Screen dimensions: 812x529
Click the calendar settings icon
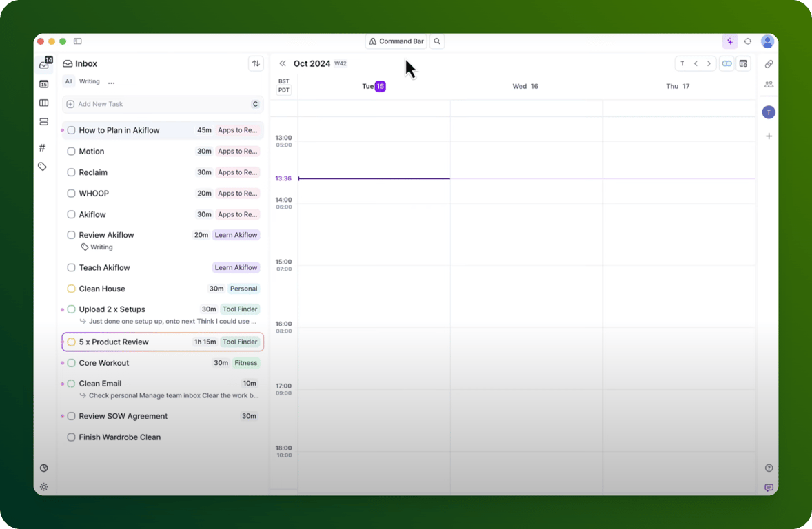(x=743, y=63)
